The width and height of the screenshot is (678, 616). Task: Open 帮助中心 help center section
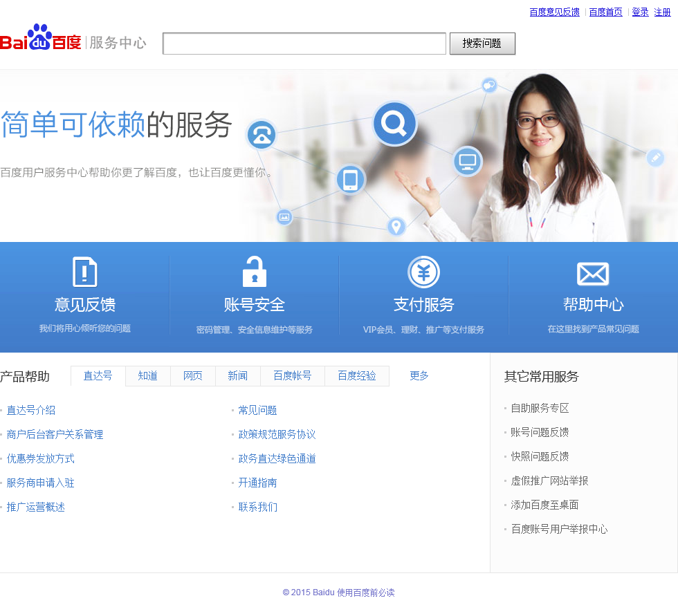pyautogui.click(x=594, y=305)
